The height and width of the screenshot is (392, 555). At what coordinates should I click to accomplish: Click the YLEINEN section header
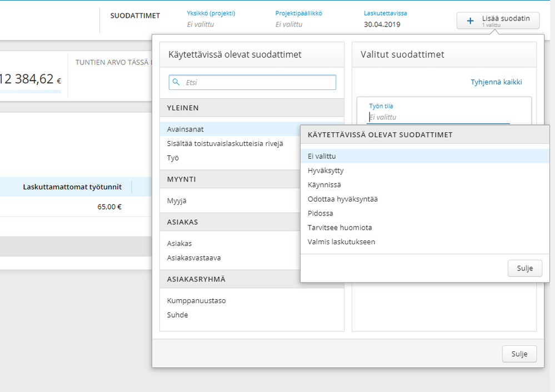pyautogui.click(x=252, y=108)
